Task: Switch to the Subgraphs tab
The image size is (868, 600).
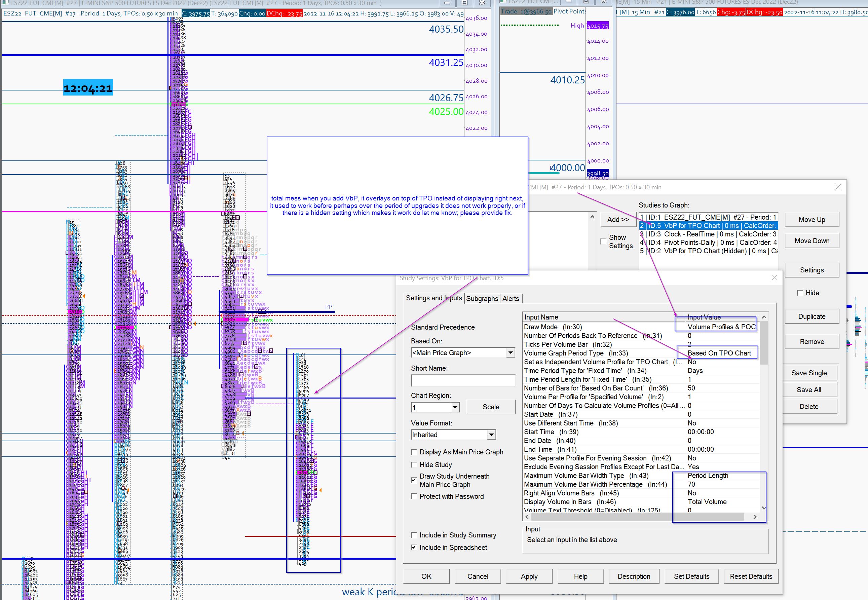Action: (x=482, y=299)
